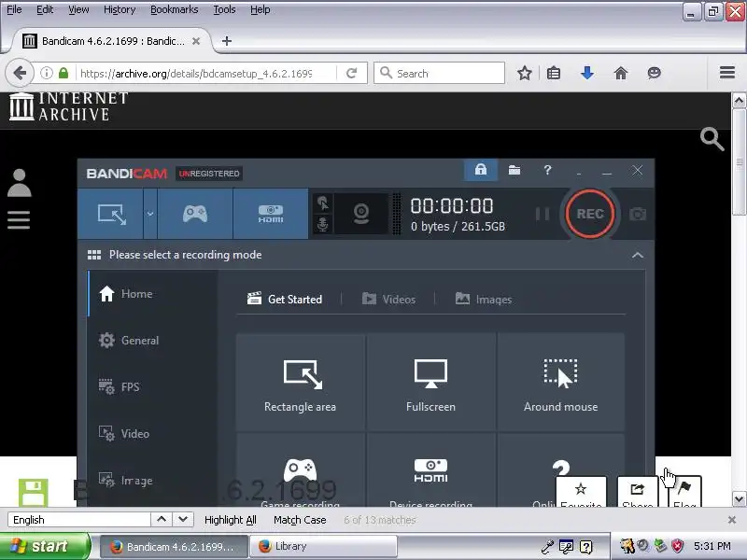Click the Flag button
This screenshot has height=560, width=747.
pyautogui.click(x=684, y=492)
